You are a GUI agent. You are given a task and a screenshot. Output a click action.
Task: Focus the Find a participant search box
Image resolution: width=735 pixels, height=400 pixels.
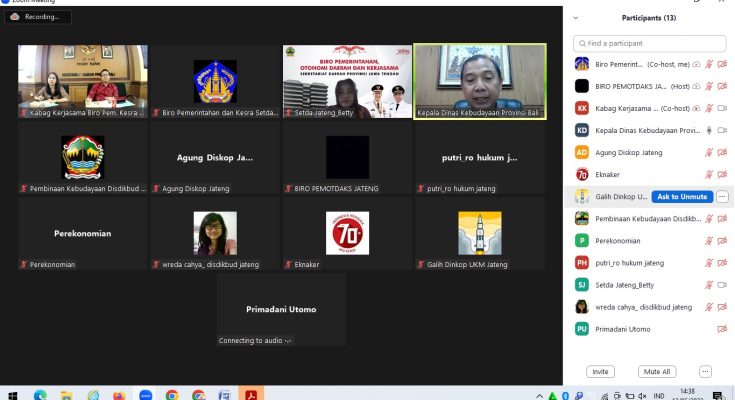[650, 43]
